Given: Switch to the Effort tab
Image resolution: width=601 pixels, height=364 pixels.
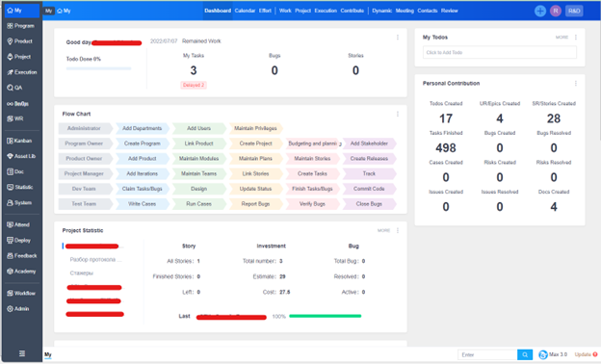Looking at the screenshot, I should 265,11.
